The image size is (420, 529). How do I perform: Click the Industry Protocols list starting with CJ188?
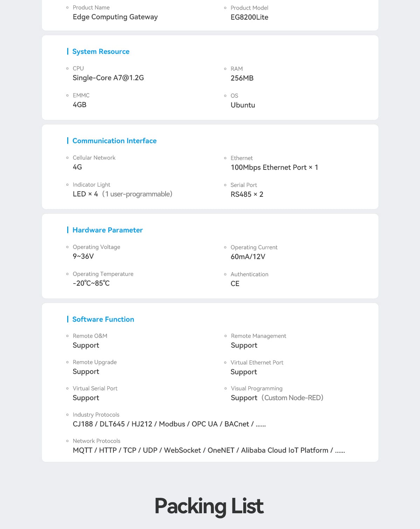pos(169,424)
